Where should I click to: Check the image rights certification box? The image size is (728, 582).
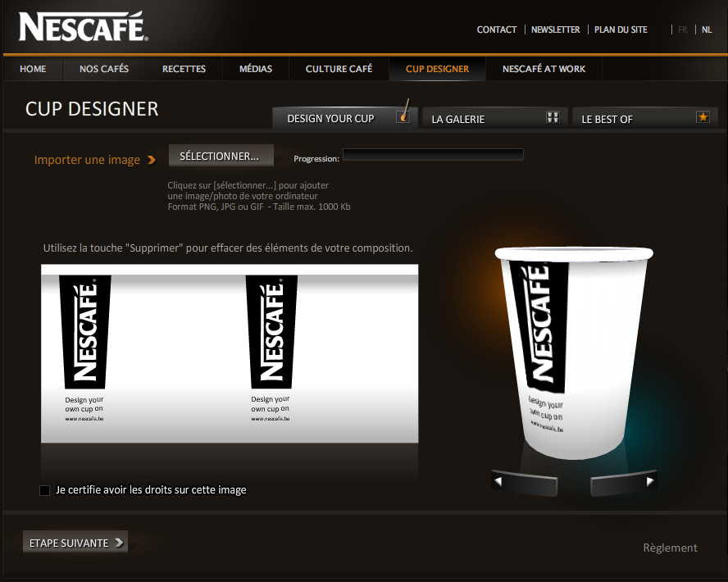[44, 490]
